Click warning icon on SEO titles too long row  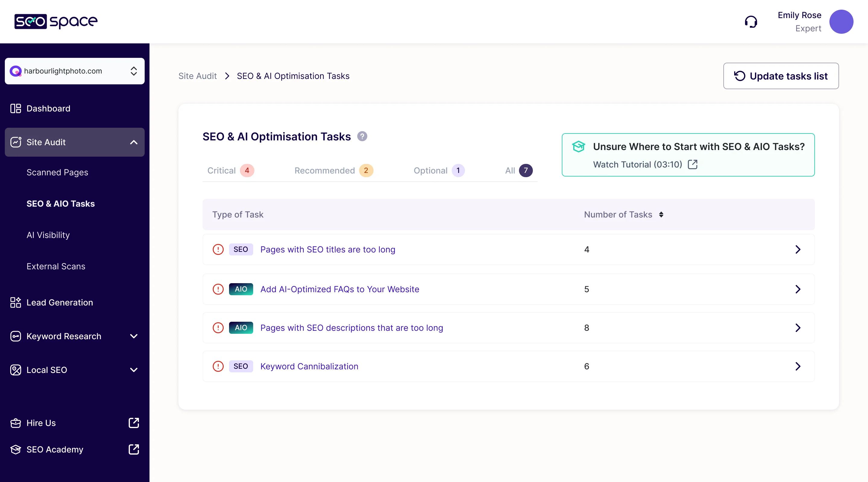click(218, 250)
